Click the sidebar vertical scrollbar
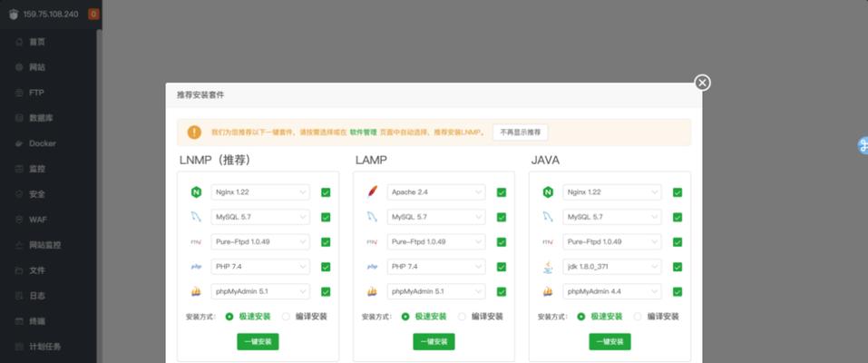868x363 pixels. point(99,194)
